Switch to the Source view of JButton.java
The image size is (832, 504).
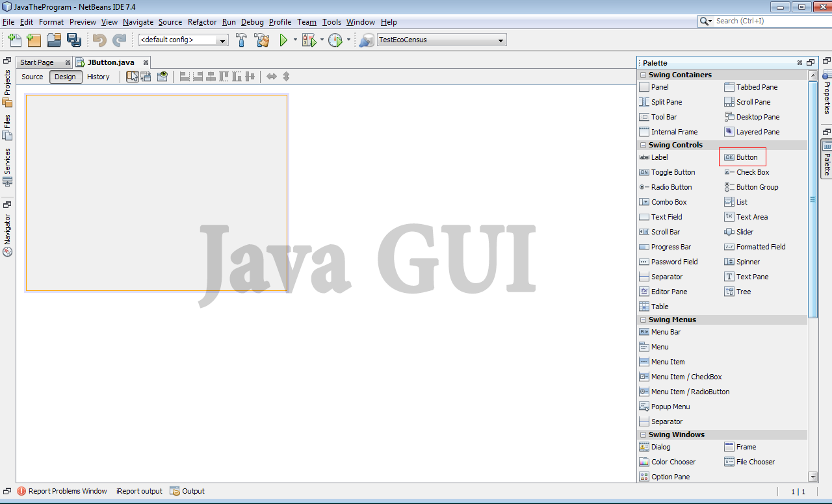point(32,77)
